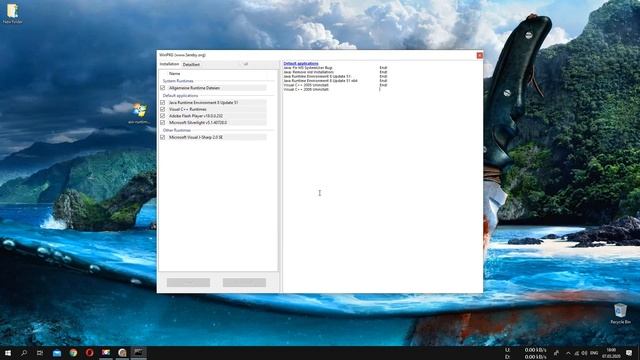
Task: Click the Name column header
Action: (x=175, y=73)
